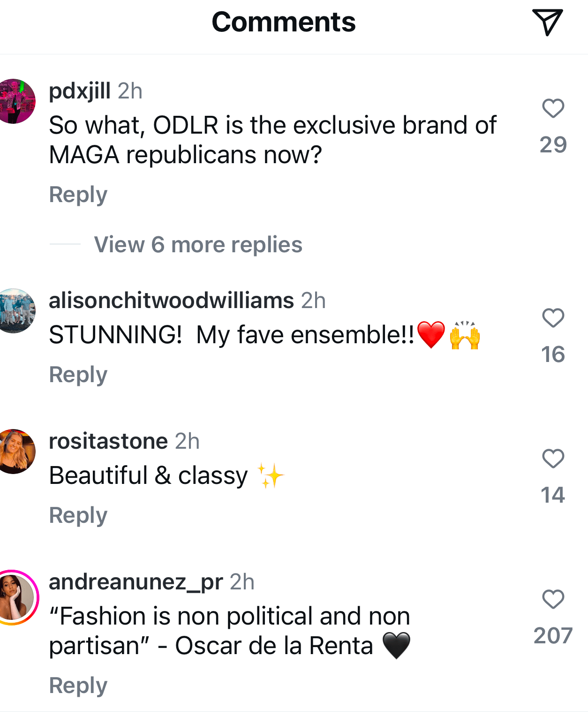Open pdxjill's profile picture
This screenshot has width=588, height=716.
[x=16, y=101]
